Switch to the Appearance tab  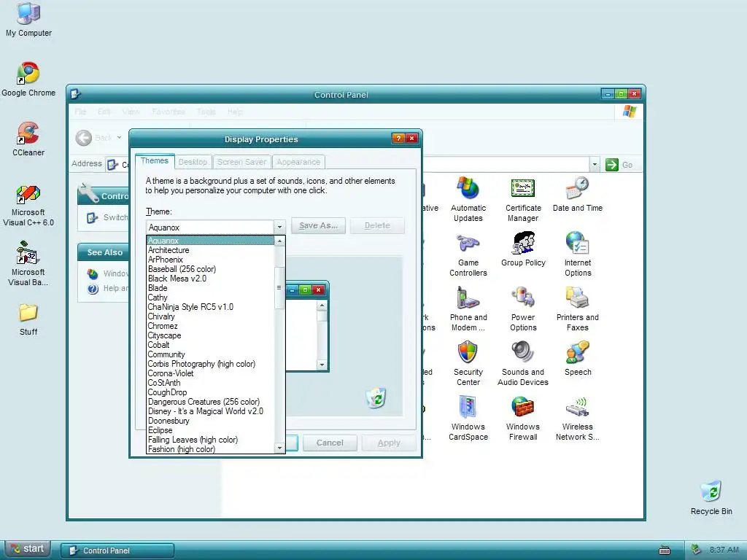[x=298, y=162]
